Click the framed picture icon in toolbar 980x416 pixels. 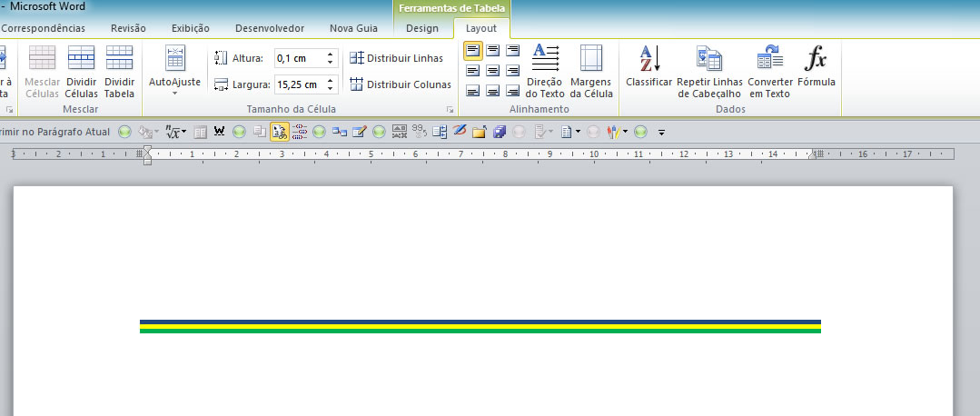pos(400,132)
